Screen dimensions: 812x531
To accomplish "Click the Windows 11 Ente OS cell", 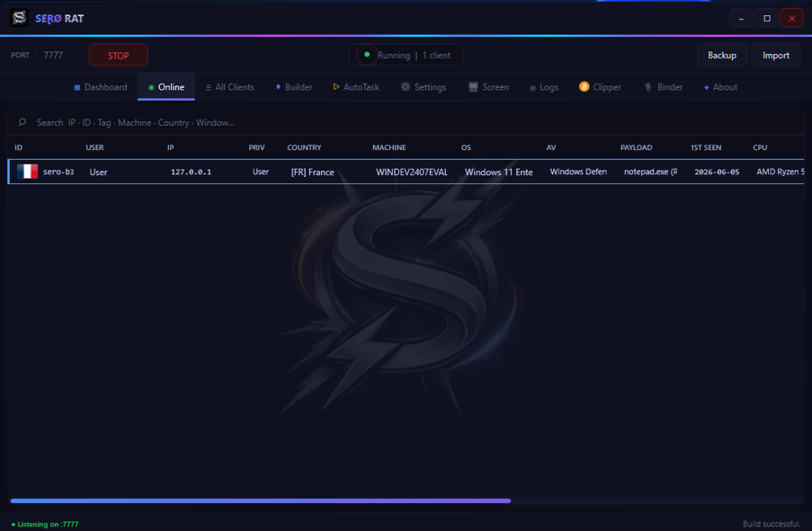I will point(499,172).
